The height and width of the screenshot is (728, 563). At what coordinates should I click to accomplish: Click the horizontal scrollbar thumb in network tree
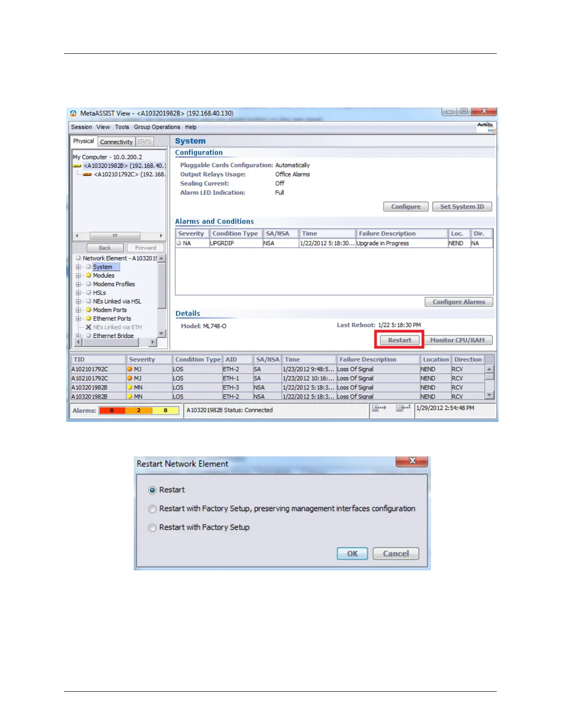(x=115, y=236)
